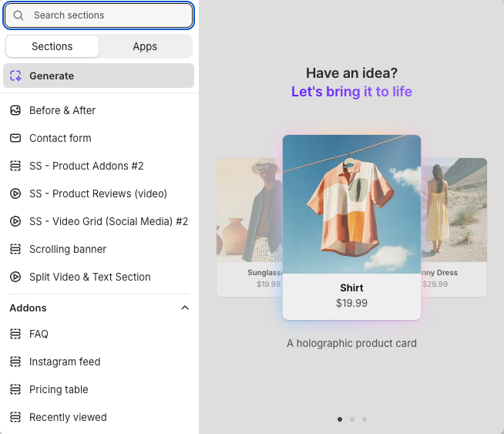Select SS - Product Reviews (video)
504x434 pixels.
pos(99,193)
